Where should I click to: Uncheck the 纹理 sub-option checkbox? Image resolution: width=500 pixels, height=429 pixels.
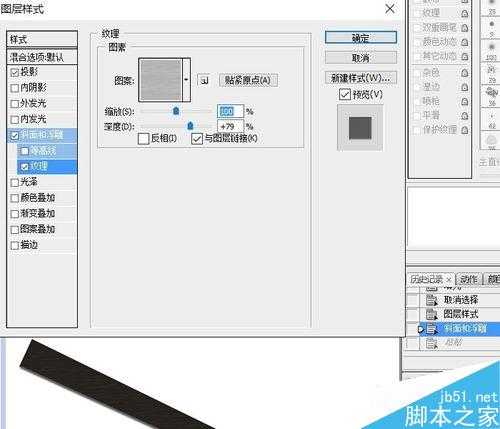click(x=25, y=167)
